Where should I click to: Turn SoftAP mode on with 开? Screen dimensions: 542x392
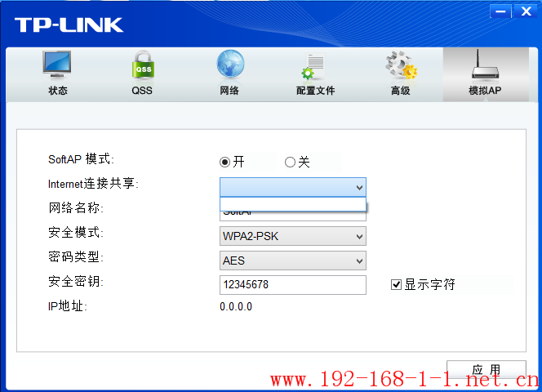point(224,162)
